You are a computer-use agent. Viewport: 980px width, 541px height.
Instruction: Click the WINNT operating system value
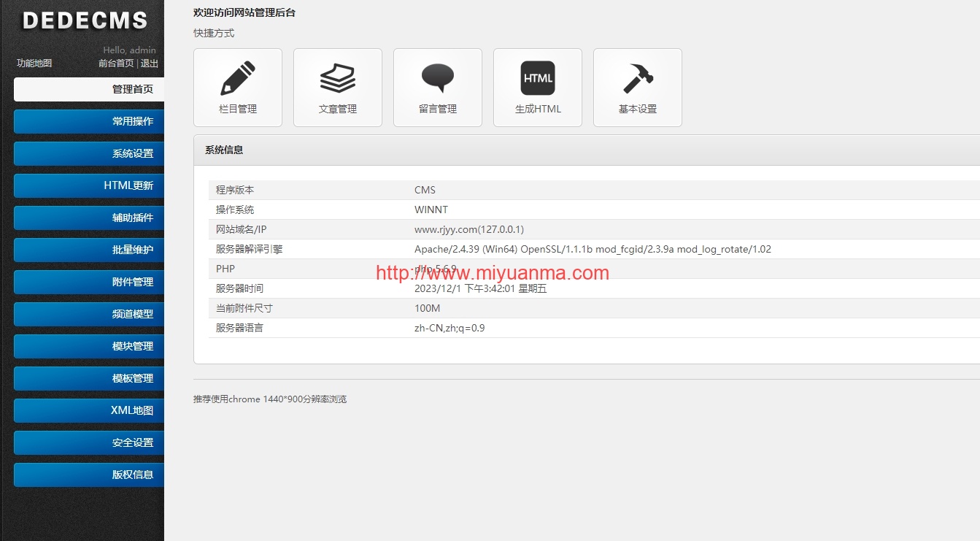[x=431, y=210]
